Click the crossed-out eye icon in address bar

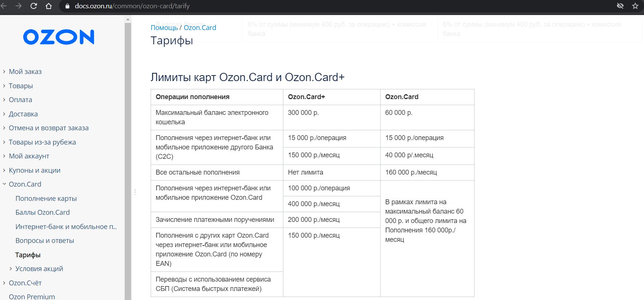(x=620, y=6)
